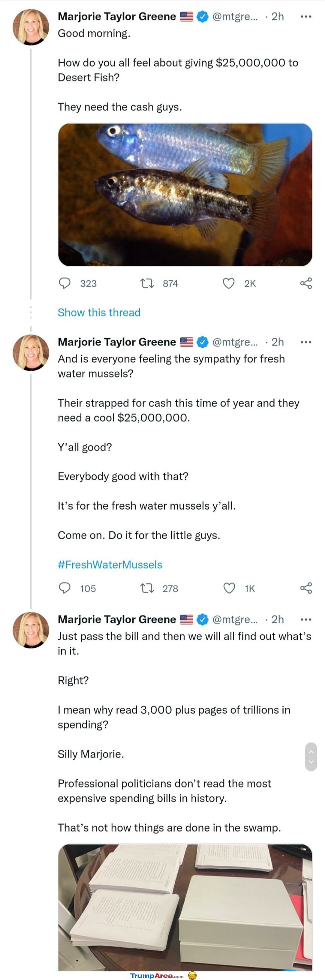Click the scroll handle beside Silly Marjorie
The image size is (325, 980).
(x=311, y=757)
